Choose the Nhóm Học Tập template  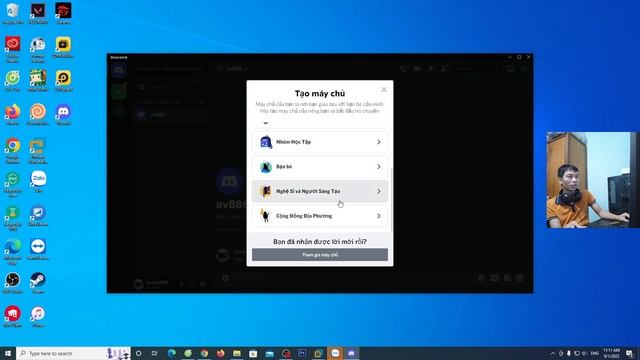pos(320,142)
